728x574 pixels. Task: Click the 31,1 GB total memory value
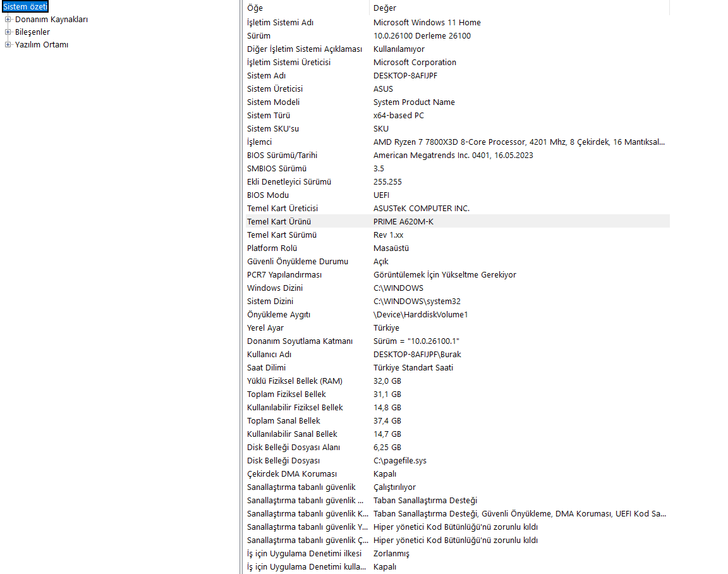[387, 394]
